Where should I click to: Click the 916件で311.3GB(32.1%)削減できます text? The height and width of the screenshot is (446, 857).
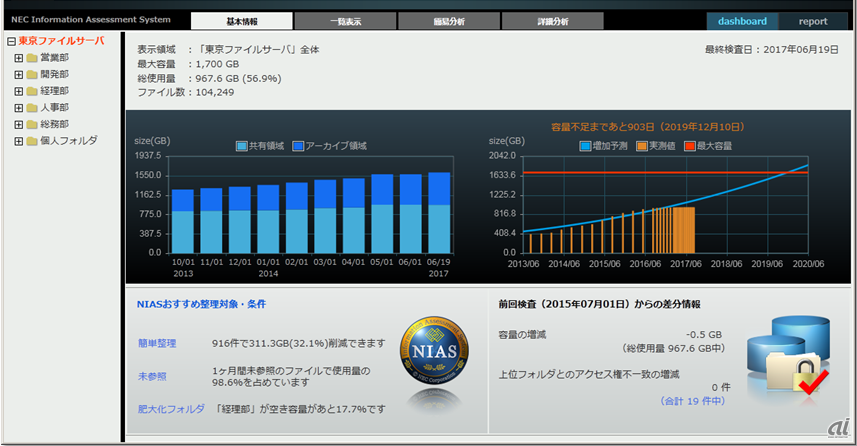298,343
